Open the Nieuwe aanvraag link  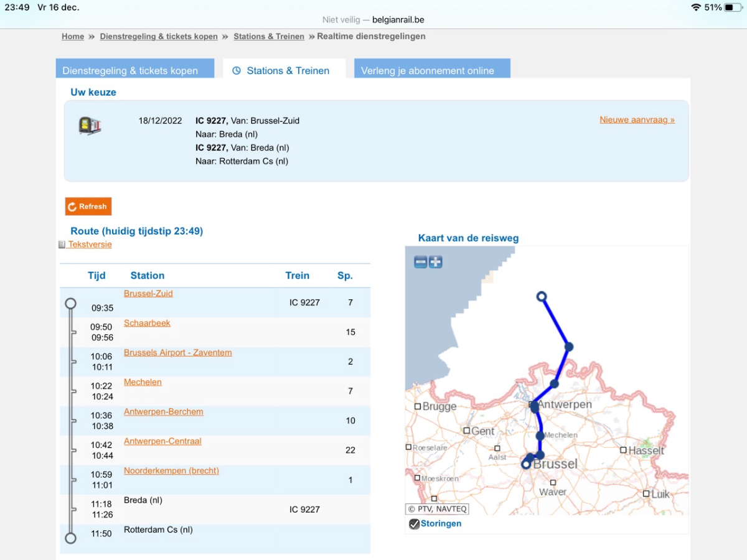(637, 119)
